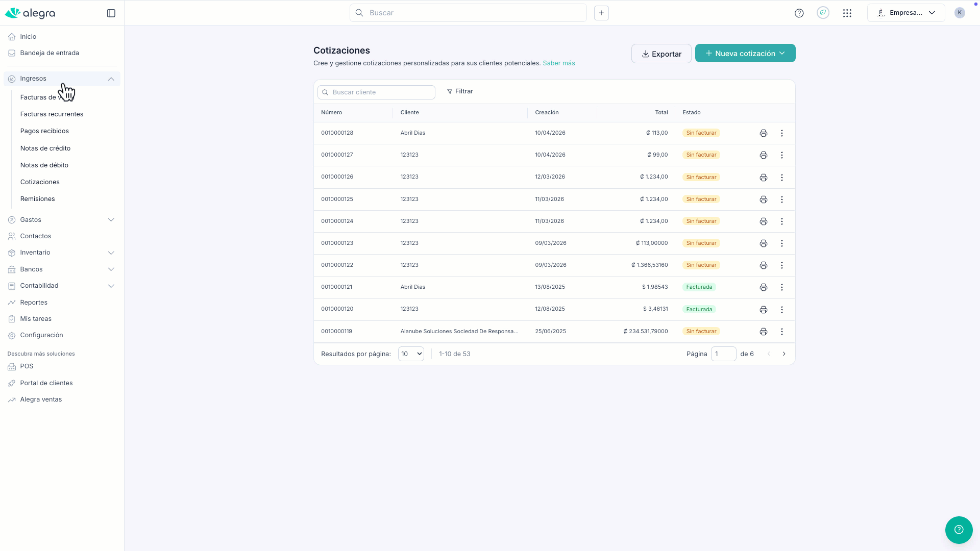Viewport: 980px width, 551px height.
Task: Open the Filtrar filter option
Action: click(460, 91)
